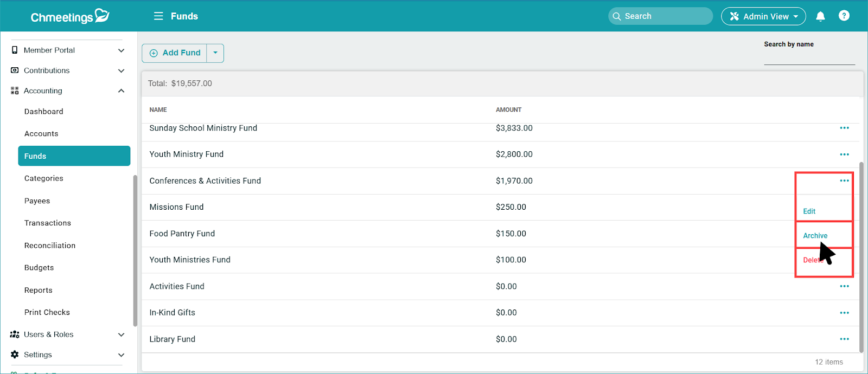This screenshot has height=374, width=868.
Task: Open three-dot menu for Activities Fund
Action: tap(844, 286)
